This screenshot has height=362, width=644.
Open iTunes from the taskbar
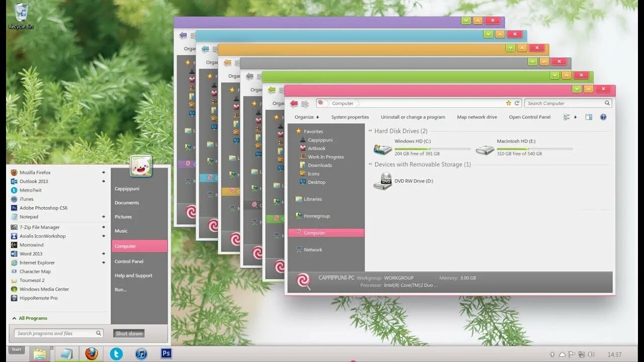click(141, 354)
